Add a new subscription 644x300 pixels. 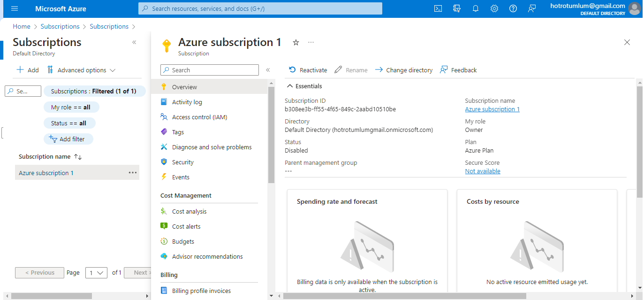pos(28,70)
